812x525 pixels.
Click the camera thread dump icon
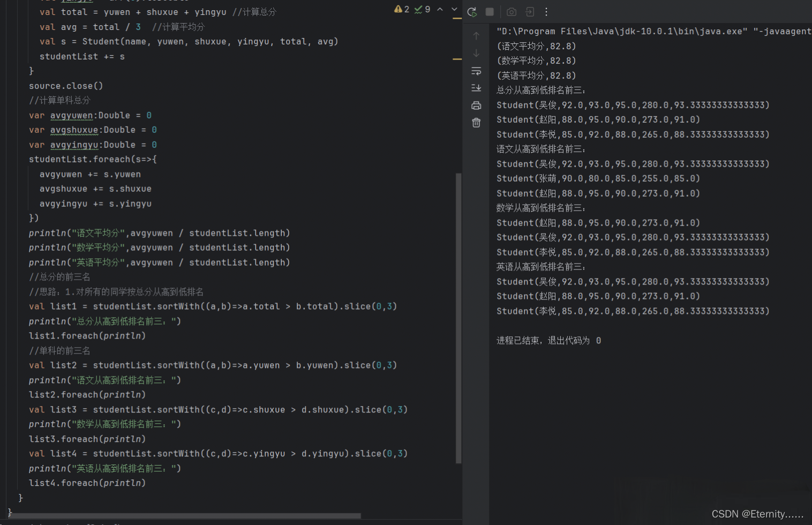[512, 12]
